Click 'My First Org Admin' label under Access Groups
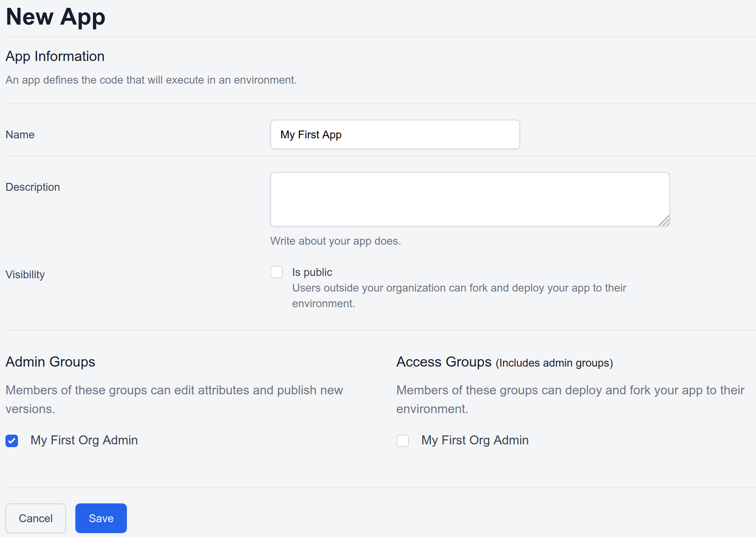 click(x=475, y=440)
